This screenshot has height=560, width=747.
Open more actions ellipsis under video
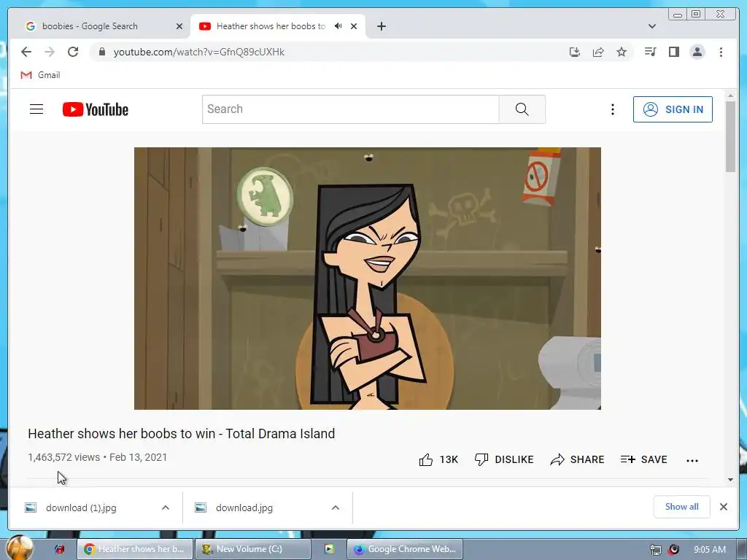tap(692, 460)
